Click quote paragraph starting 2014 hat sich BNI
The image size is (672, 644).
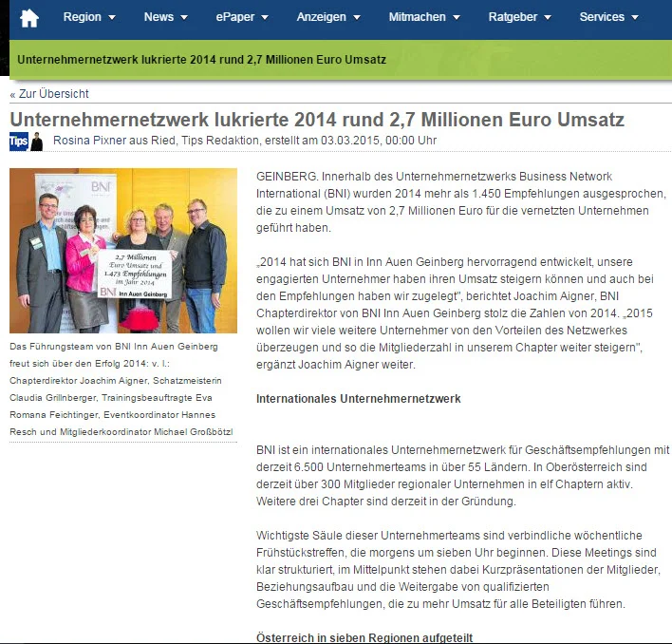pos(455,313)
